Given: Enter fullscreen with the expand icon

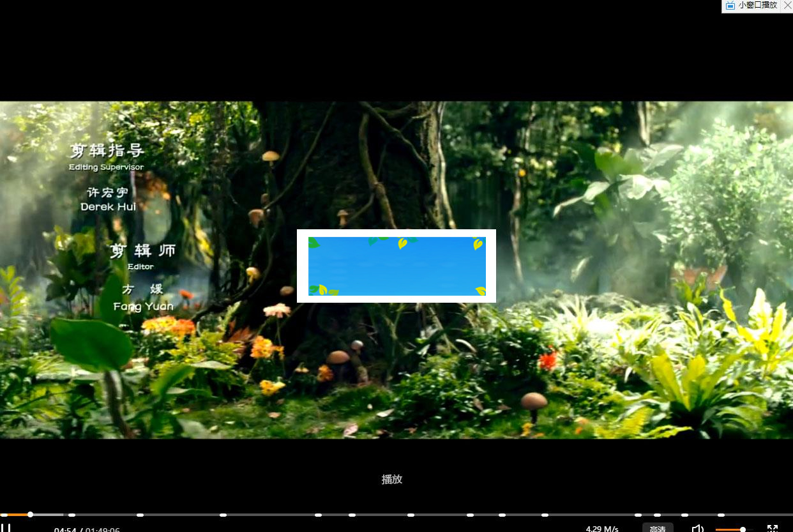Looking at the screenshot, I should pyautogui.click(x=773, y=528).
